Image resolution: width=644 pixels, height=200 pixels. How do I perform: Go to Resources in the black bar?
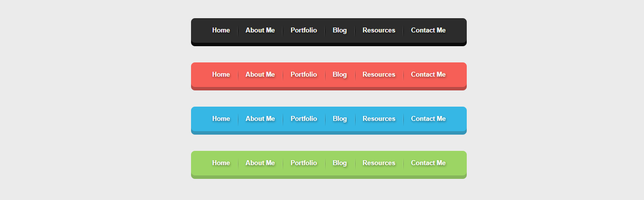[x=379, y=30]
